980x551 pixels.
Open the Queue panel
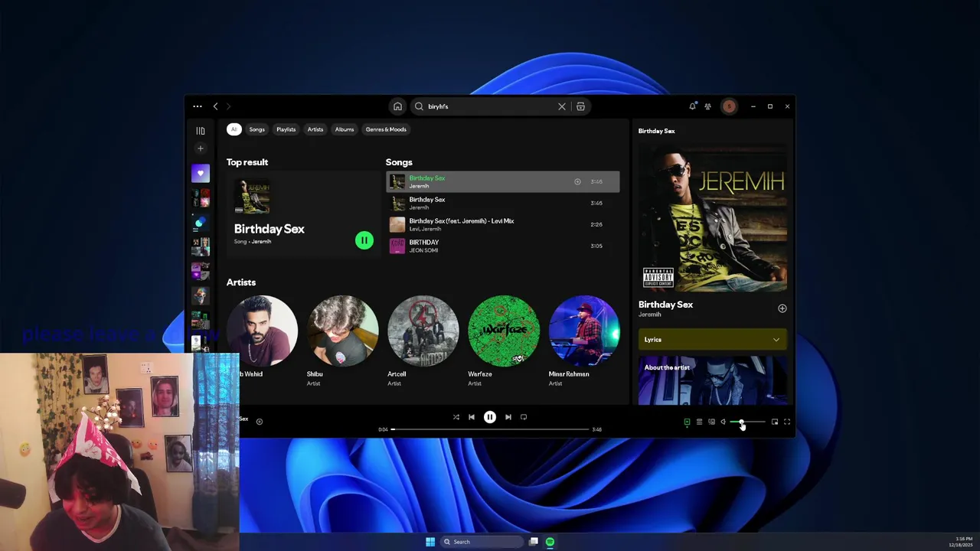pos(699,422)
